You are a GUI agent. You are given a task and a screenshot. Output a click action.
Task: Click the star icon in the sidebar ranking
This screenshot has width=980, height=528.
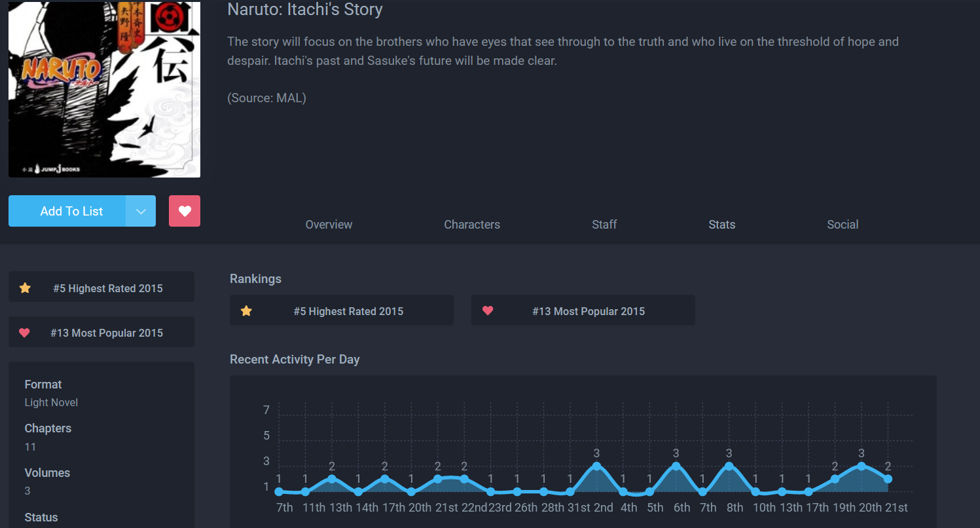click(x=25, y=288)
